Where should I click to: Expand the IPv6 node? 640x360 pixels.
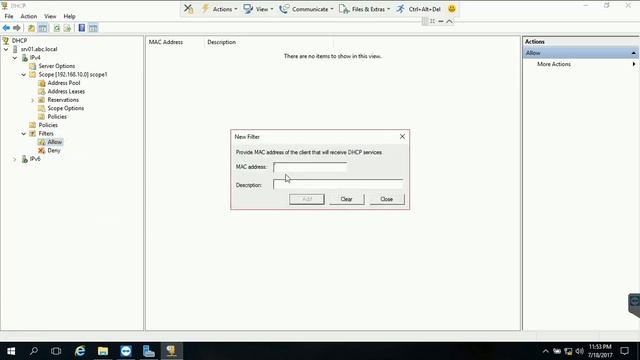point(15,159)
